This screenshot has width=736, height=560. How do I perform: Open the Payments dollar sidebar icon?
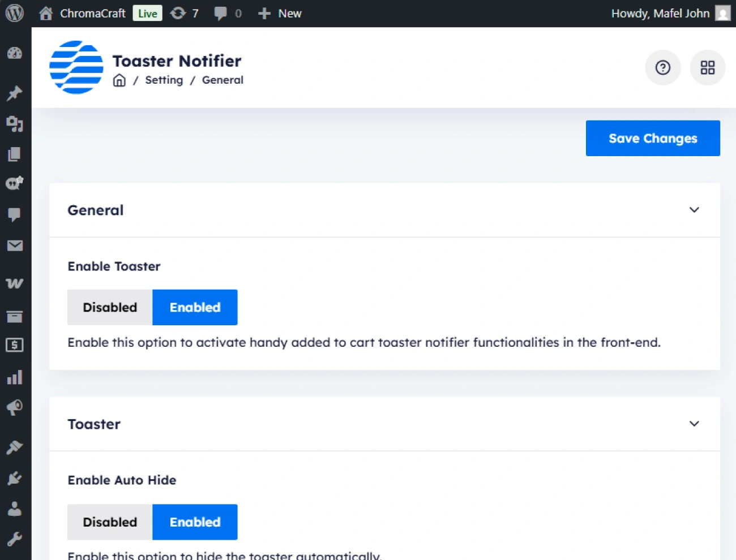pyautogui.click(x=15, y=344)
